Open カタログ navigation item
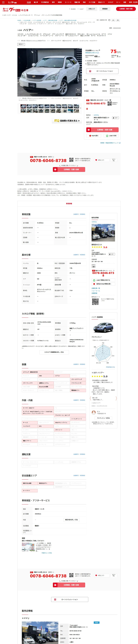This screenshot has height=644, width=138. click(110, 2)
